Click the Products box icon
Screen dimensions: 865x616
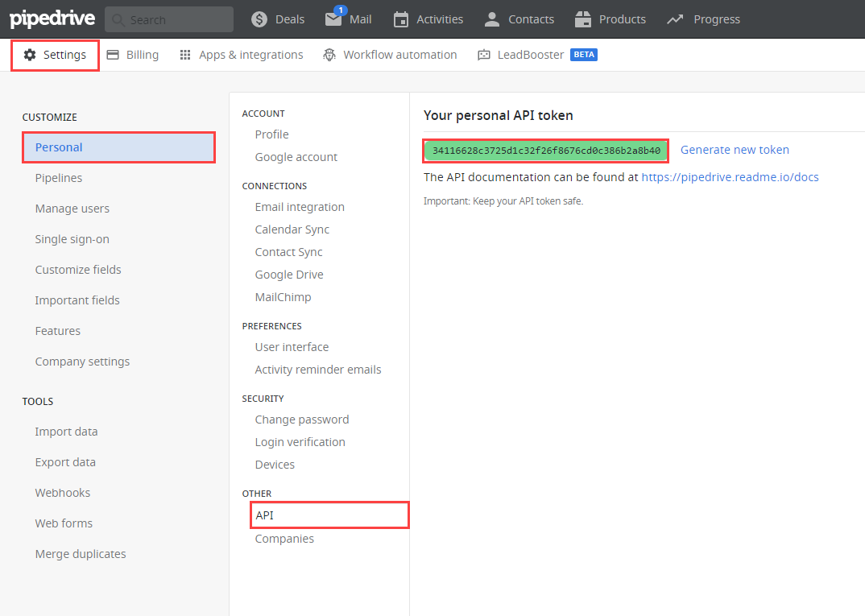click(582, 19)
